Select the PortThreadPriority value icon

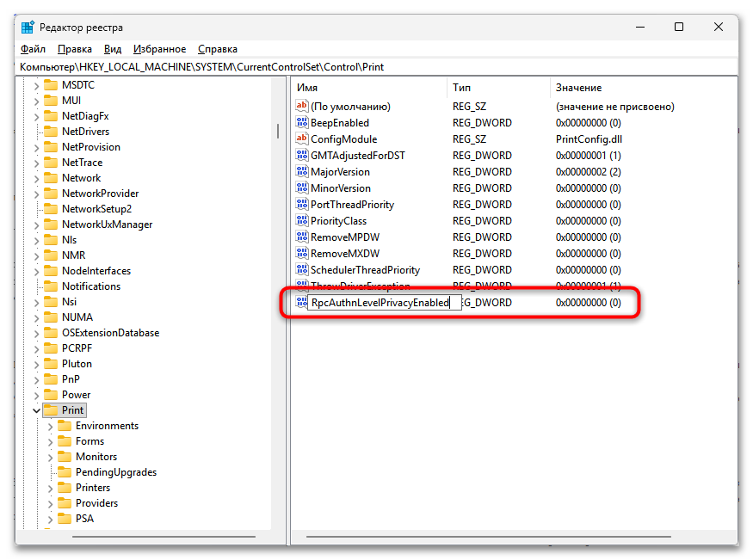301,204
